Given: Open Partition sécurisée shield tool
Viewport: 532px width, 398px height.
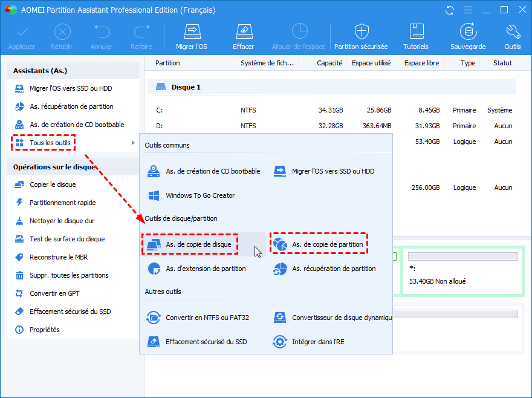Looking at the screenshot, I should pyautogui.click(x=361, y=38).
